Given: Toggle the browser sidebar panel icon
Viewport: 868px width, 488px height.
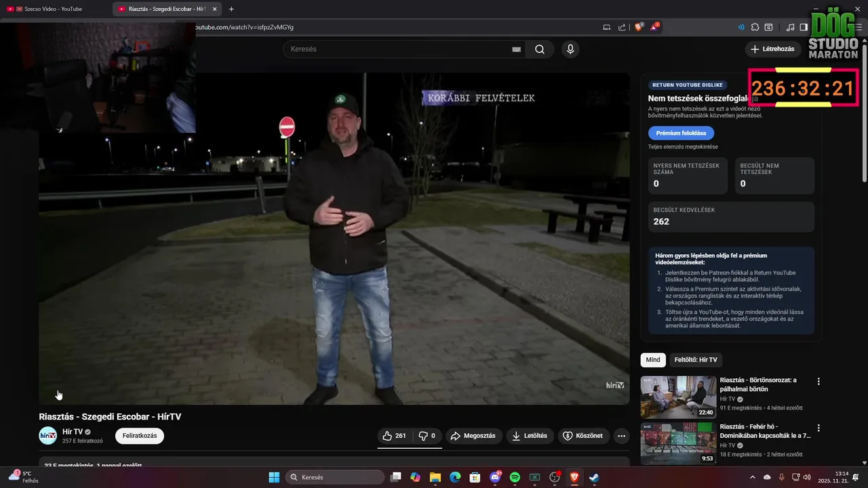Looking at the screenshot, I should click(x=804, y=27).
